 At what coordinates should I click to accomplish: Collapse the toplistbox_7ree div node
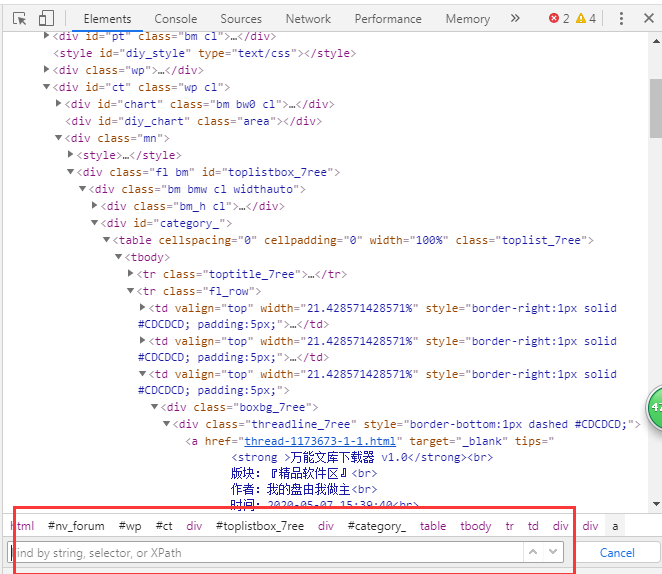point(71,172)
